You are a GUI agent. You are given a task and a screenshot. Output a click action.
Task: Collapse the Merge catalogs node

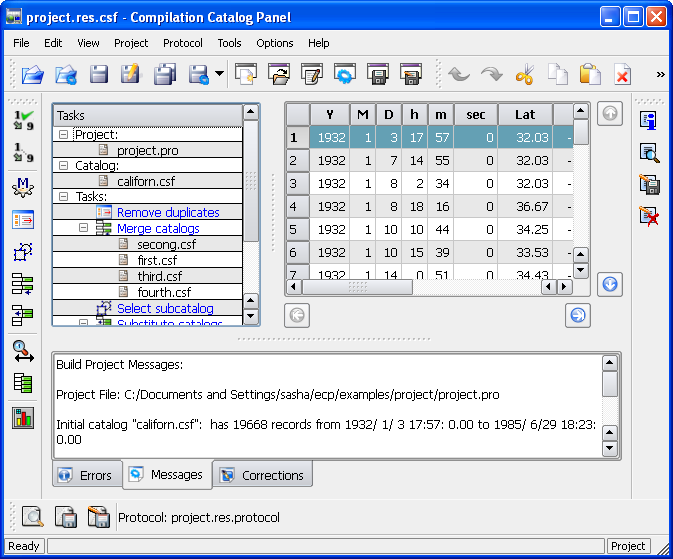[83, 228]
